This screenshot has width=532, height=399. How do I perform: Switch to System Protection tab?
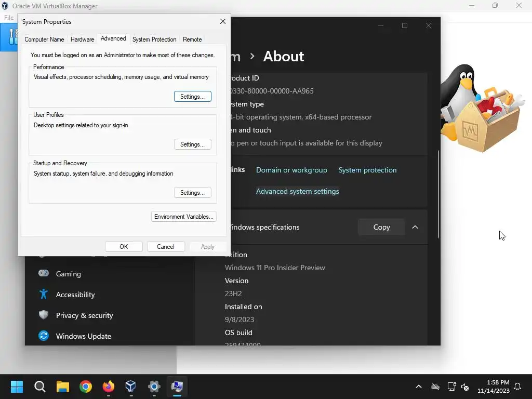click(154, 39)
